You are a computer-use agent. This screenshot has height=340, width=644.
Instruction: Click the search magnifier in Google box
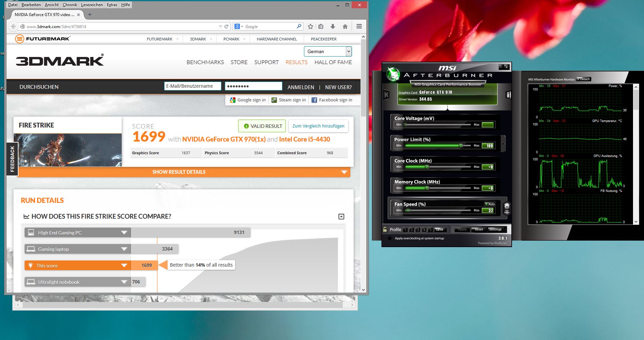[299, 26]
